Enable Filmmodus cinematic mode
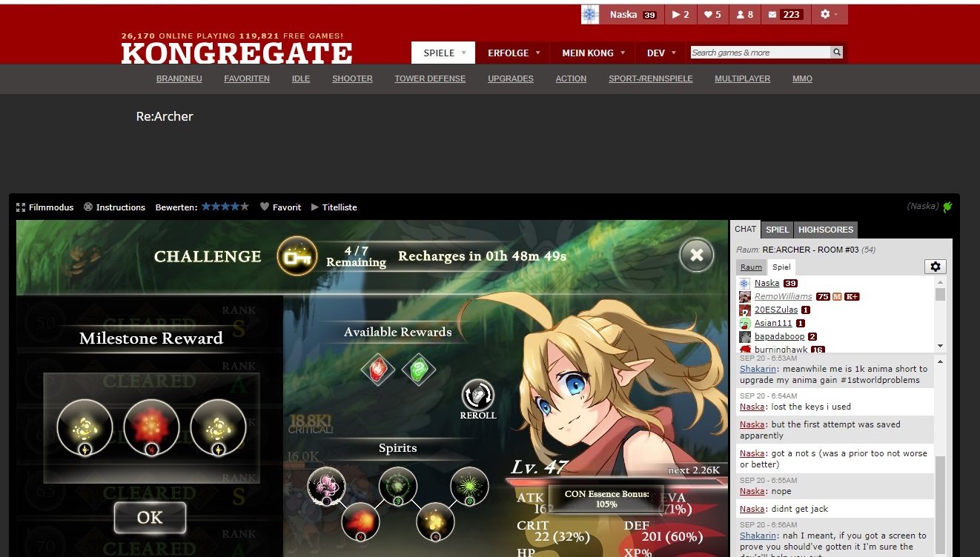This screenshot has width=980, height=557. (45, 207)
